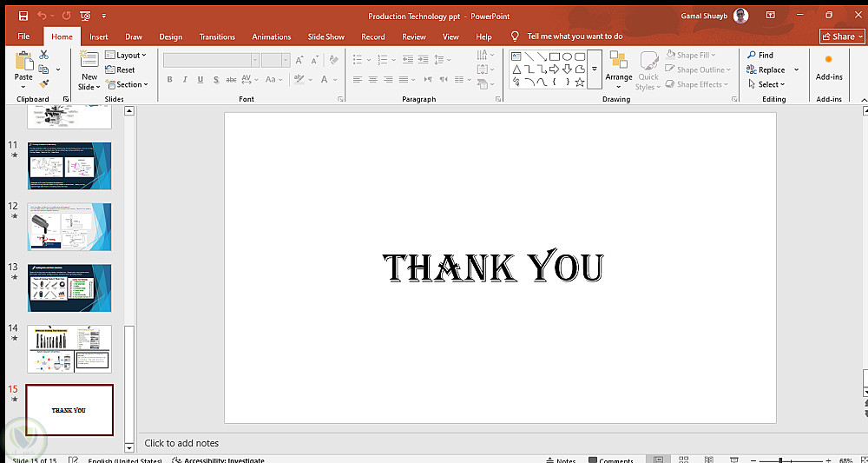Image resolution: width=868 pixels, height=463 pixels.
Task: Expand the shapes gallery More arrow
Action: click(x=595, y=69)
